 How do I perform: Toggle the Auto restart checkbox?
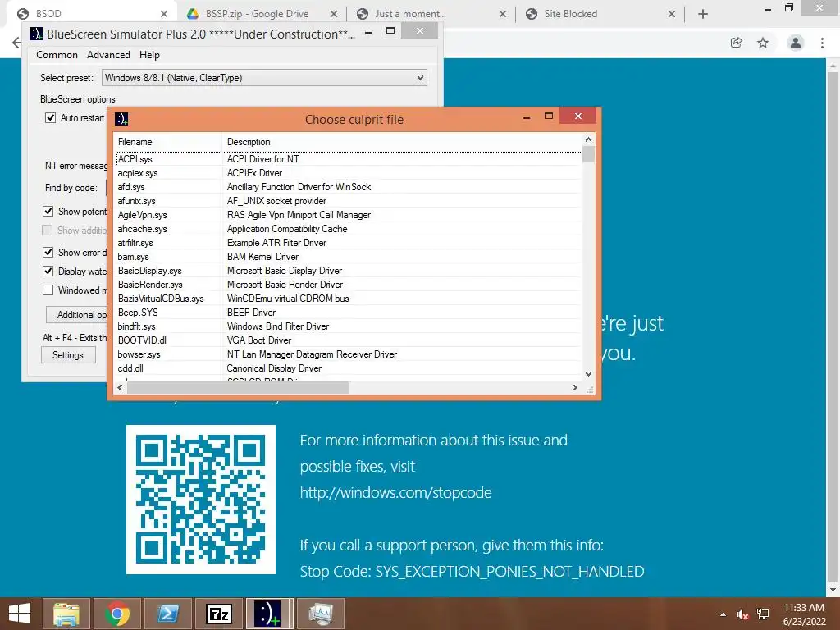point(50,118)
